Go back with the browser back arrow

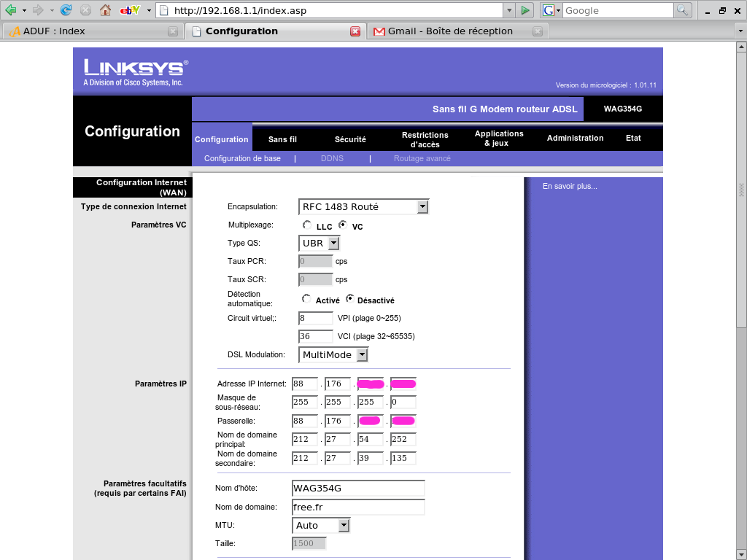point(10,10)
